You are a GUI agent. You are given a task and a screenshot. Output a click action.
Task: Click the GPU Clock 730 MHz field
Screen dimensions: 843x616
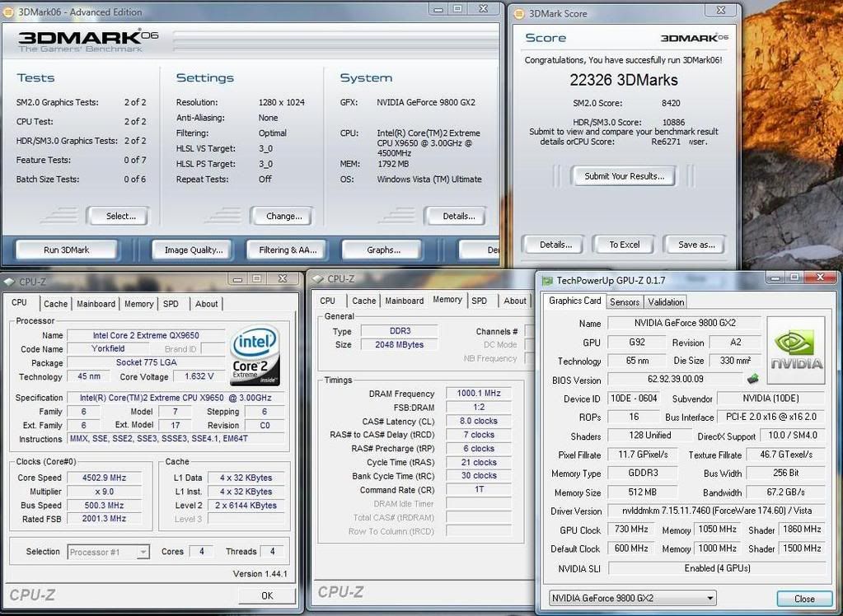click(x=631, y=530)
